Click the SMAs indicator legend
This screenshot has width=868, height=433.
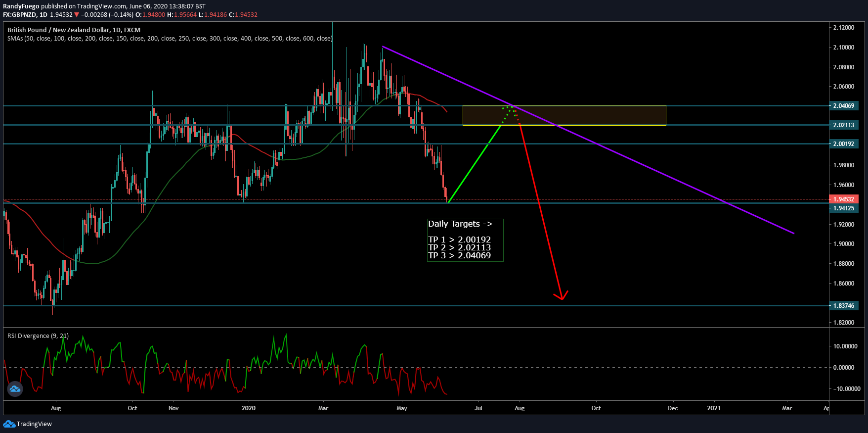click(170, 39)
